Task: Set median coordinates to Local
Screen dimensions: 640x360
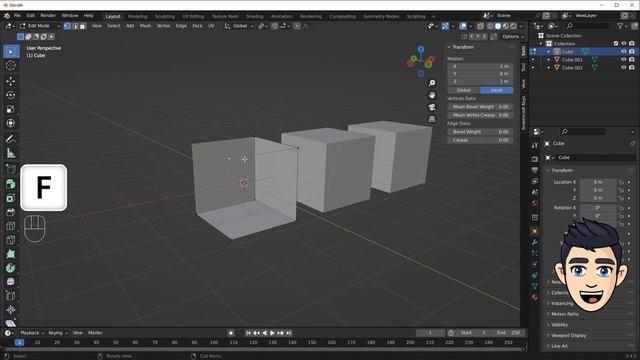Action: point(497,90)
